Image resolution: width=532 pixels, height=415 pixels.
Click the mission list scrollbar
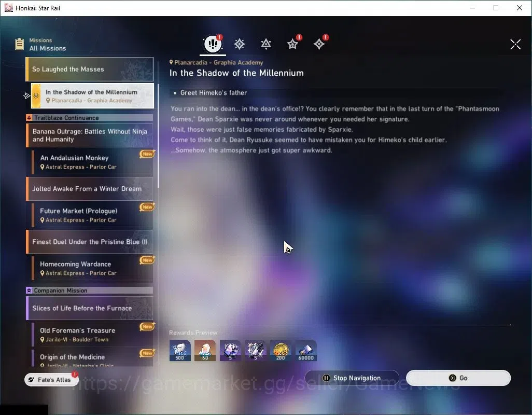pos(158,136)
